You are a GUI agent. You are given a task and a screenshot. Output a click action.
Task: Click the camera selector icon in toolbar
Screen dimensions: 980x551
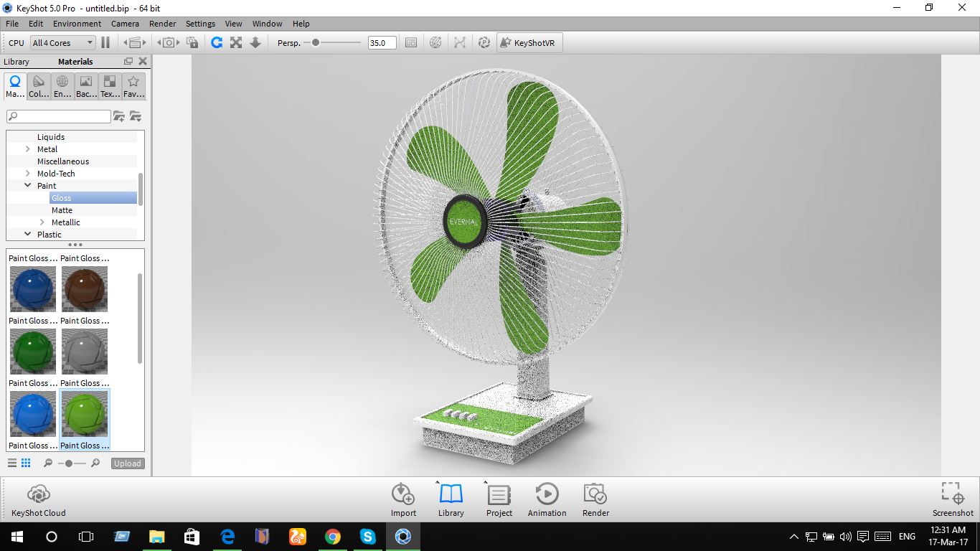pyautogui.click(x=168, y=43)
